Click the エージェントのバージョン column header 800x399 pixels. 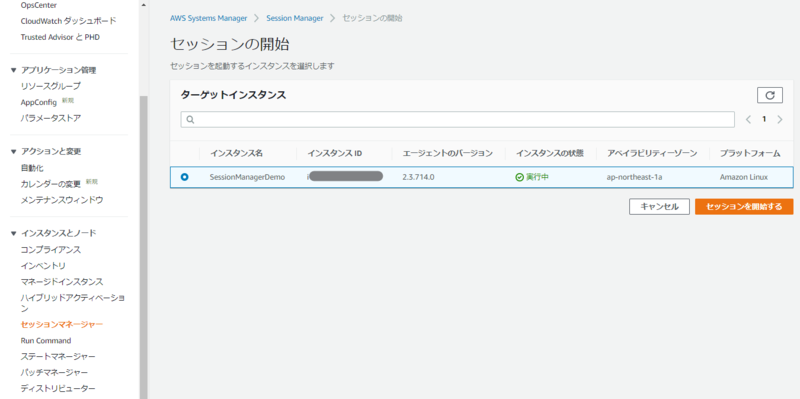click(447, 153)
